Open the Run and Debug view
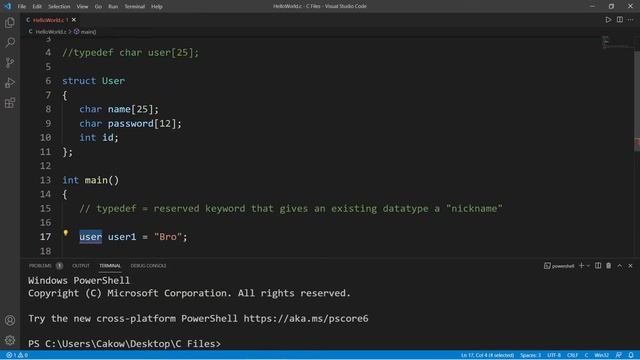The height and width of the screenshot is (360, 640). pyautogui.click(x=10, y=82)
